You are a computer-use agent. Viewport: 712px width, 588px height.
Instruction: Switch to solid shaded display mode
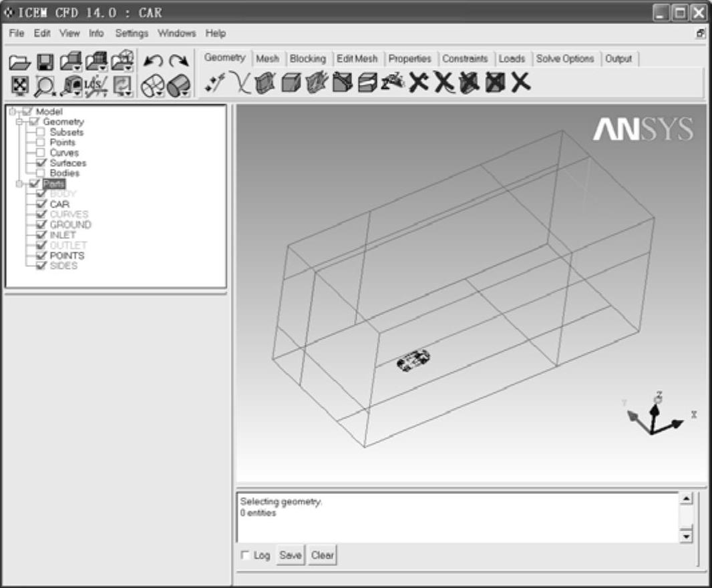pyautogui.click(x=178, y=85)
